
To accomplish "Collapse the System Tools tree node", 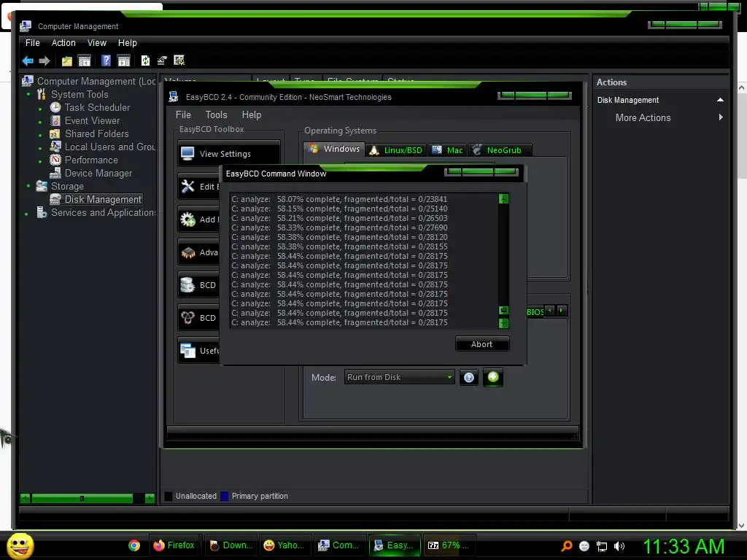I will [28, 94].
